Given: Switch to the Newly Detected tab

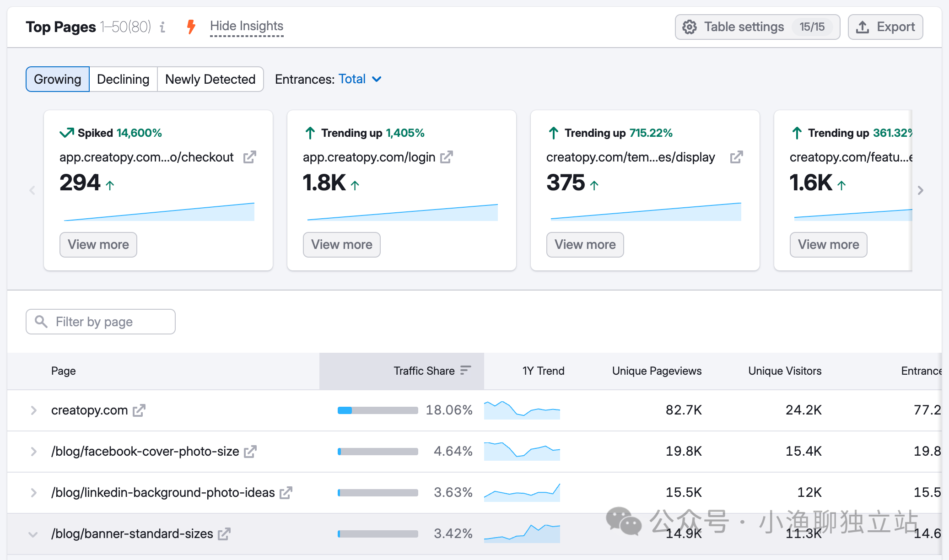Looking at the screenshot, I should (210, 79).
